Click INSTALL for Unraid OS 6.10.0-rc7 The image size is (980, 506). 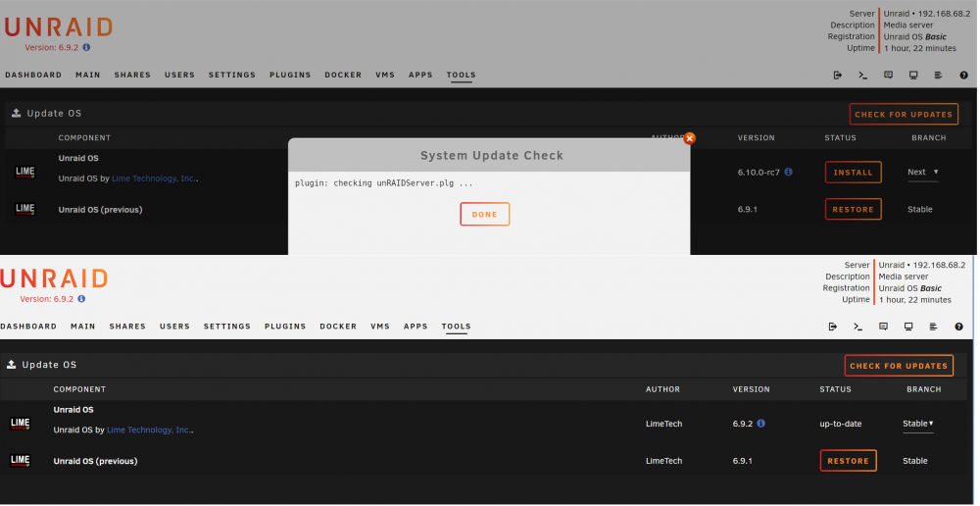854,172
